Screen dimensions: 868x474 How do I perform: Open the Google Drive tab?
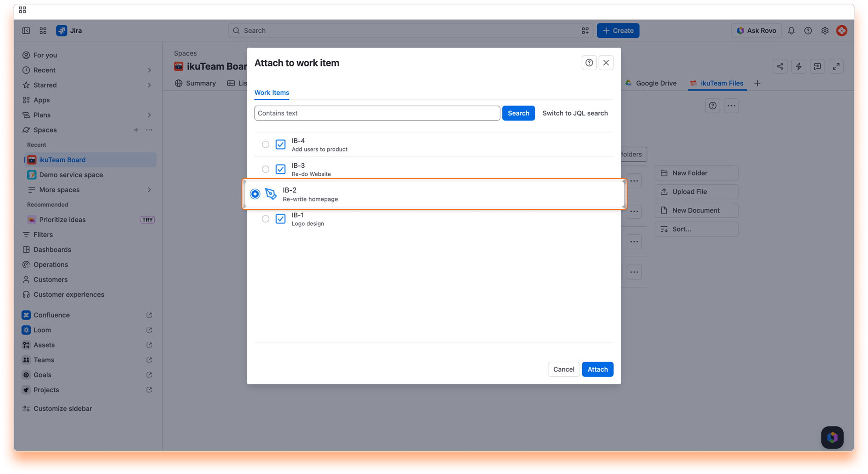(651, 83)
